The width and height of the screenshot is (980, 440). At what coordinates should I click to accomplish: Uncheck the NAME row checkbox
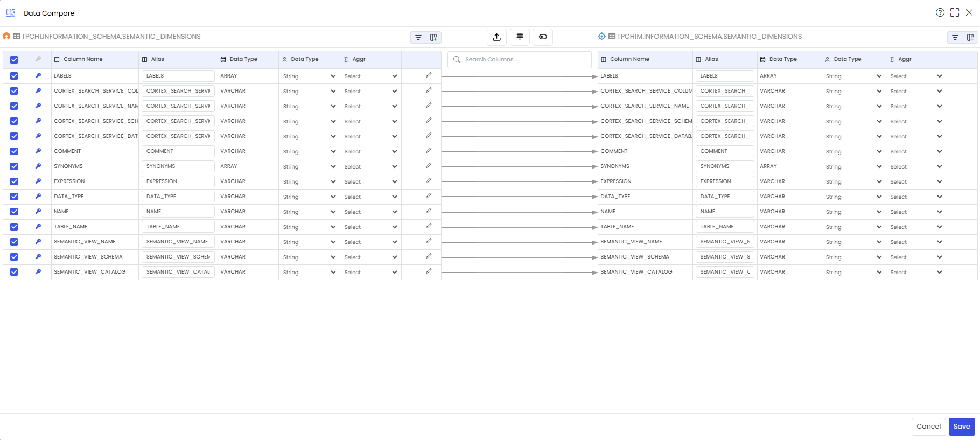click(x=14, y=212)
